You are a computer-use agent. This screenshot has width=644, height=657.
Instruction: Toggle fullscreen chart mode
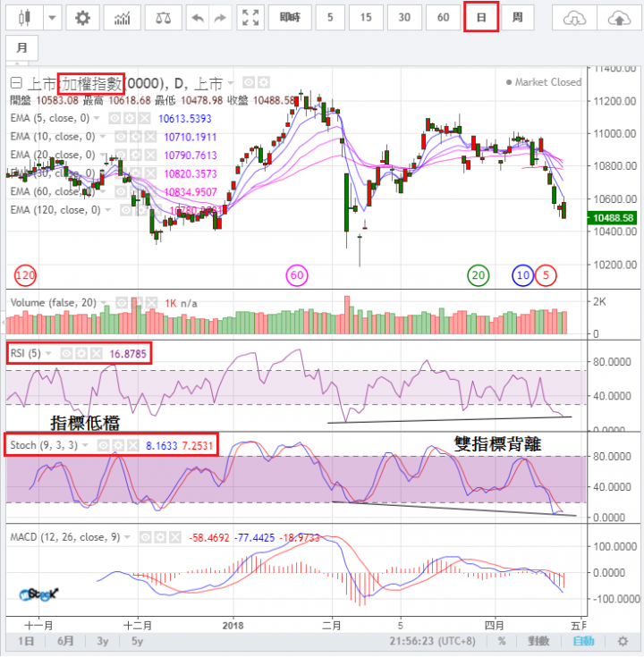[x=250, y=18]
